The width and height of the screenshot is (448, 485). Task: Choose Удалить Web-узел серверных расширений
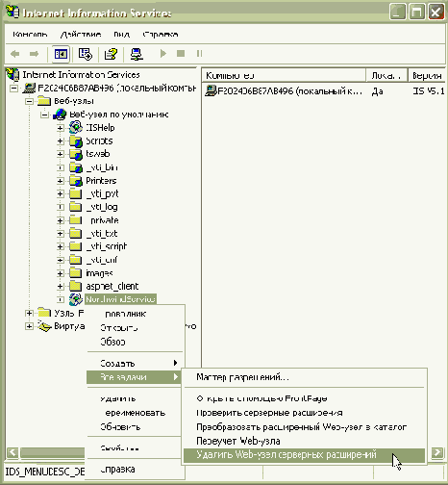click(x=304, y=455)
